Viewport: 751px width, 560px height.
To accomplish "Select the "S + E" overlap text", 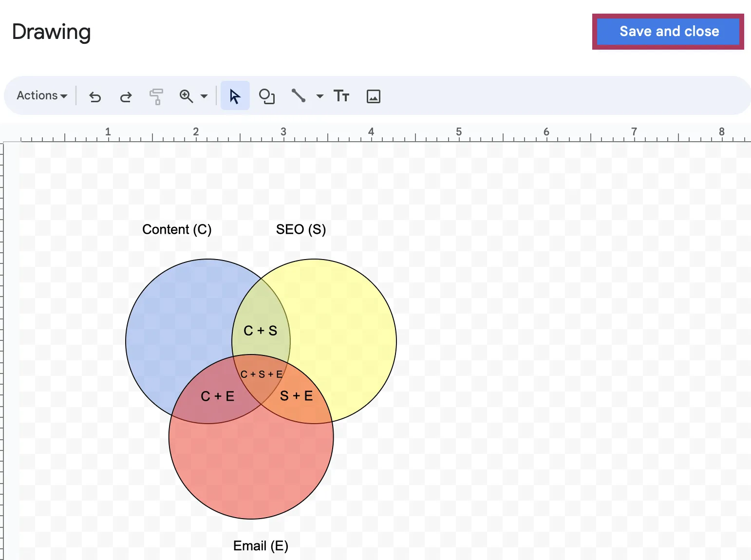I will pyautogui.click(x=297, y=396).
